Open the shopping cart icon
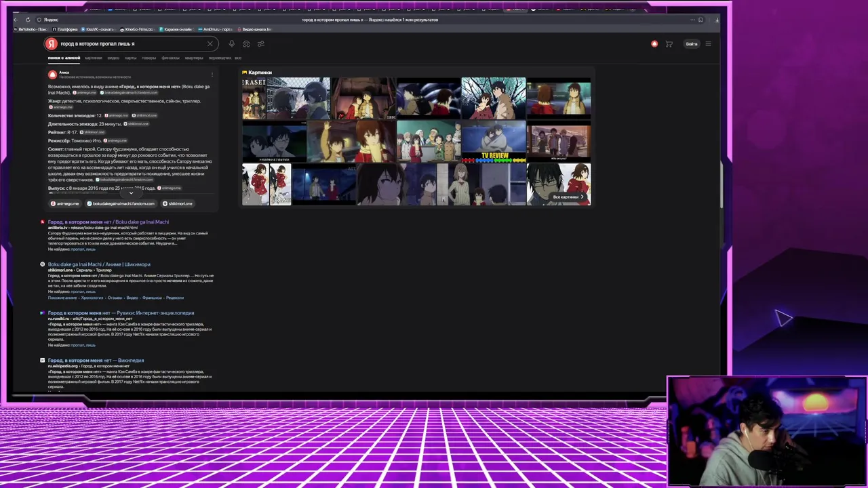Viewport: 868px width, 488px height. tap(669, 44)
